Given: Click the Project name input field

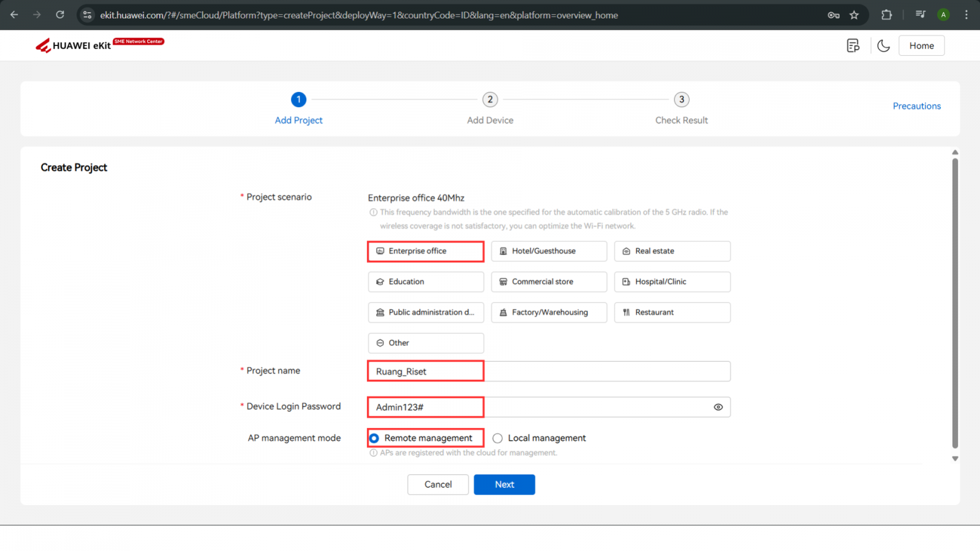Looking at the screenshot, I should 548,372.
